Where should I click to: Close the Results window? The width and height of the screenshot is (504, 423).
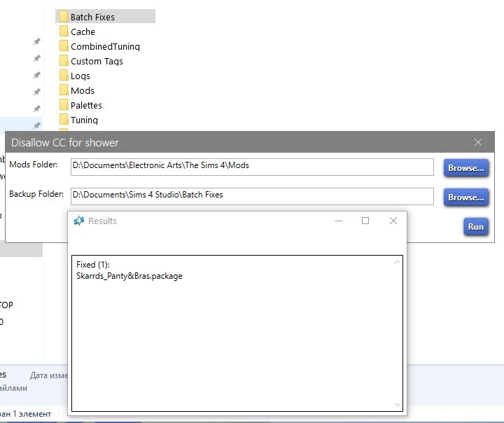393,221
